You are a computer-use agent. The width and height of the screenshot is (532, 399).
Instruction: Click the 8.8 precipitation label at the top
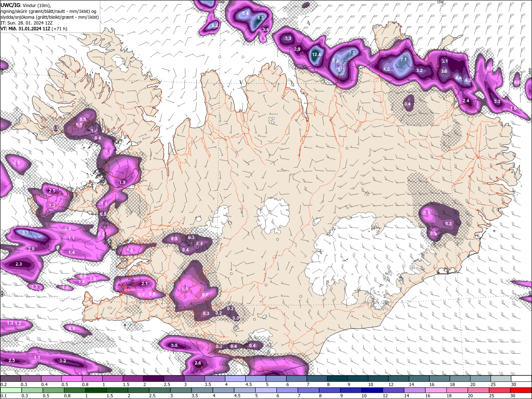(x=261, y=18)
